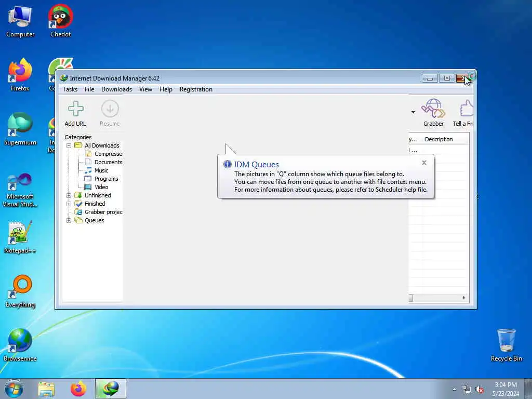Click the Description column header
Screen dimensions: 532x399
(438, 139)
